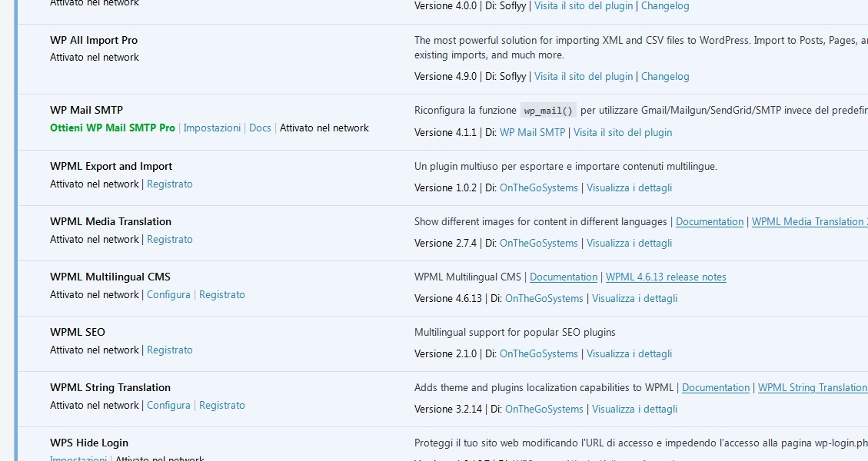
Task: Click Versione 4.6.13 text
Action: pos(448,298)
